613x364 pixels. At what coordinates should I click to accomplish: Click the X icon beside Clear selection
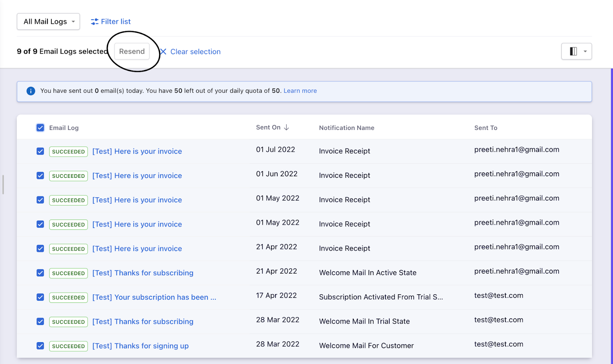point(163,52)
